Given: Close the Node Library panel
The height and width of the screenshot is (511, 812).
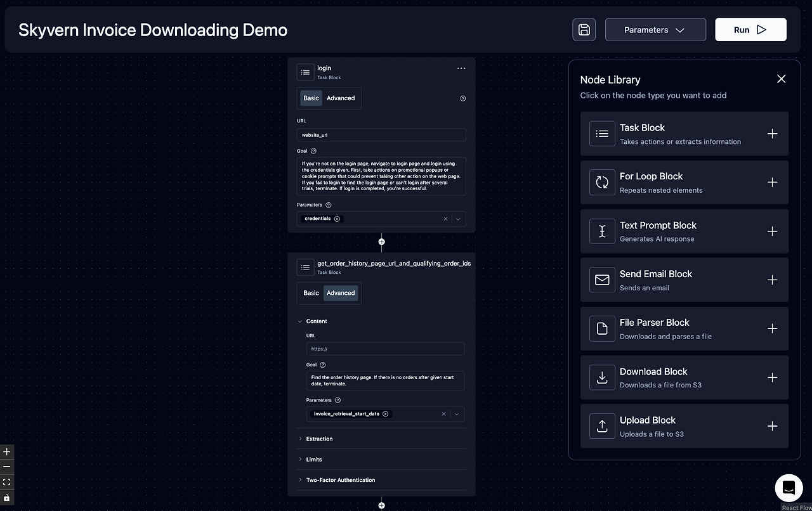Looking at the screenshot, I should [781, 79].
